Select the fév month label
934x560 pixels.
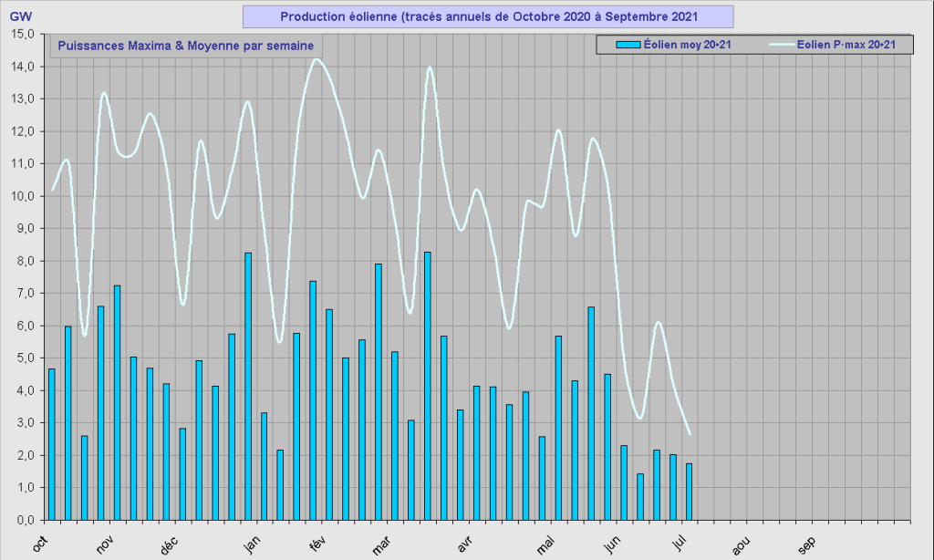317,544
